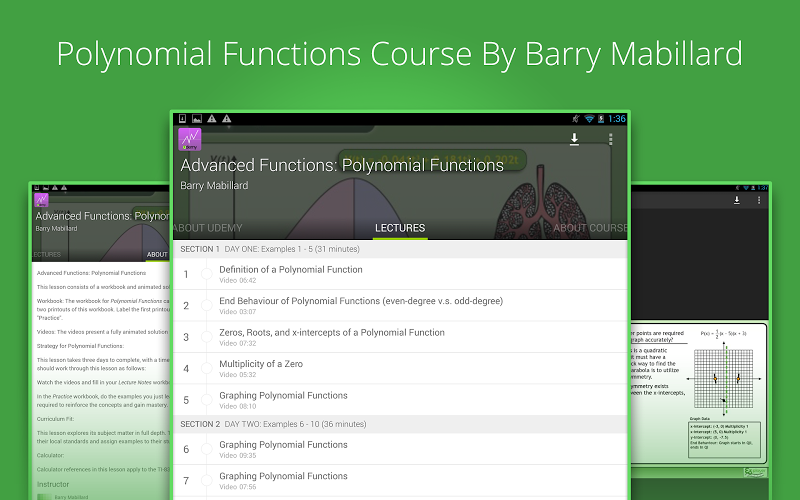
Task: Open Multiplicity of a Zero lecture
Action: (400, 368)
